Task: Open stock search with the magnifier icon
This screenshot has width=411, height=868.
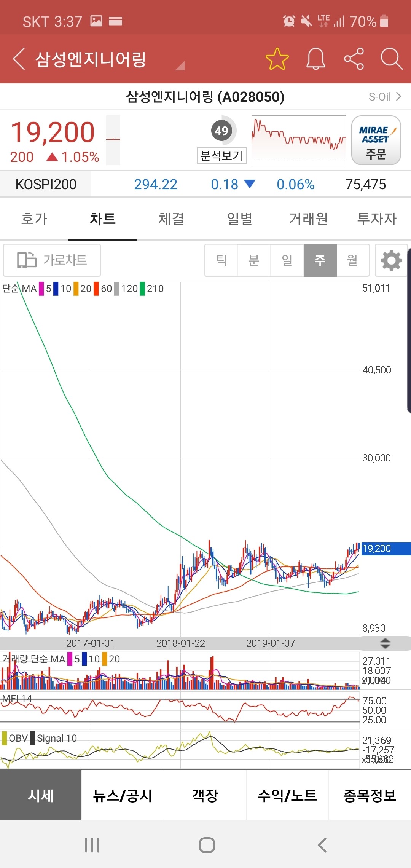Action: [x=392, y=59]
